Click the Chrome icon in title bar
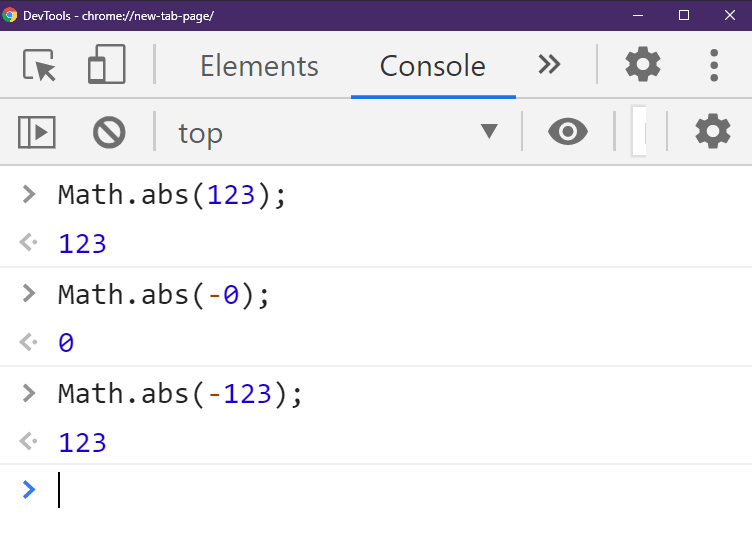 coord(10,15)
